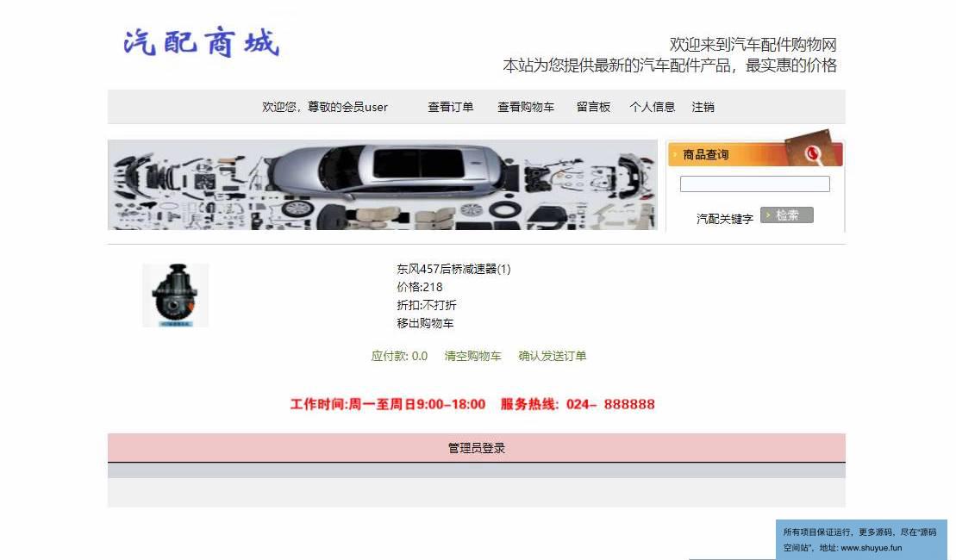Submit order via 确认发送订单
Screen dimensions: 956x560
click(x=553, y=356)
